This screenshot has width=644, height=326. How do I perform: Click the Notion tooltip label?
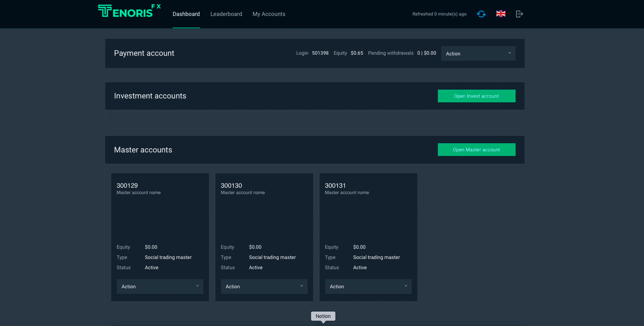pyautogui.click(x=323, y=316)
